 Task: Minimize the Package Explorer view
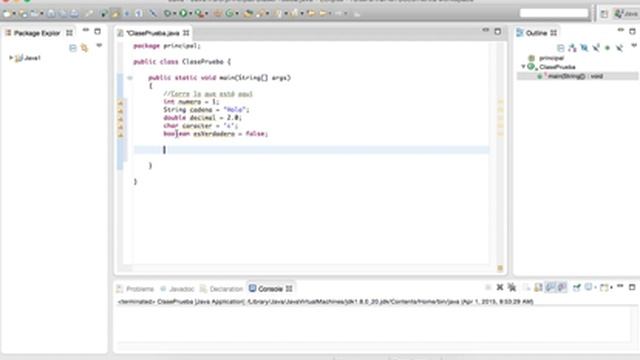[x=85, y=31]
